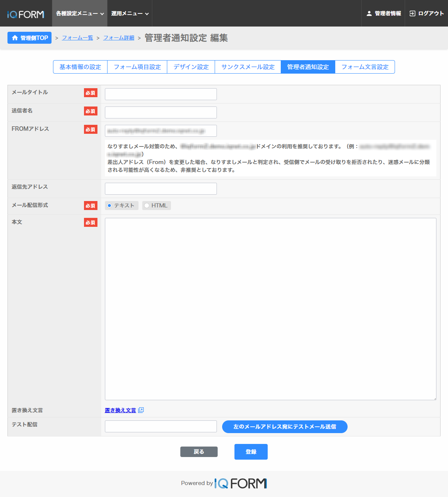Send test mail with テストメール送信 button
The image size is (448, 497).
pos(284,427)
